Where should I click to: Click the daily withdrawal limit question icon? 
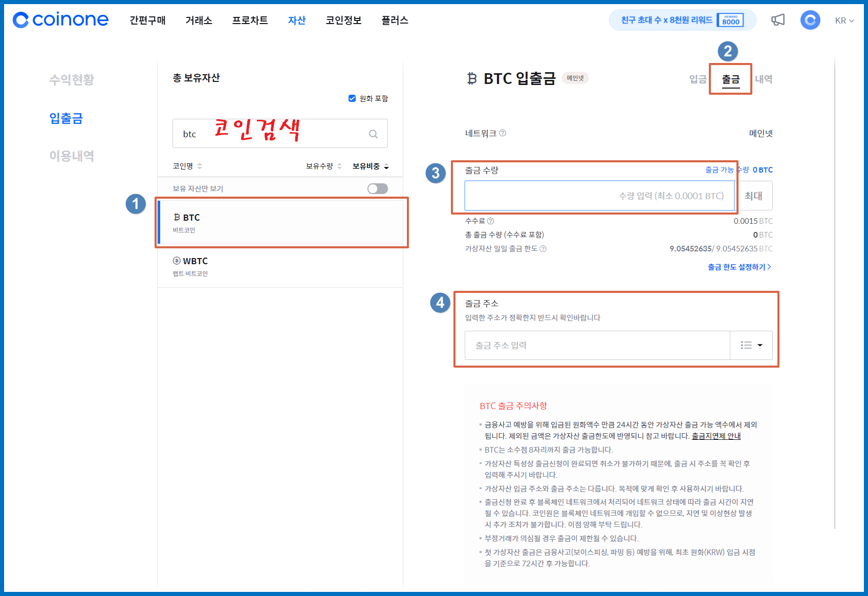point(544,249)
